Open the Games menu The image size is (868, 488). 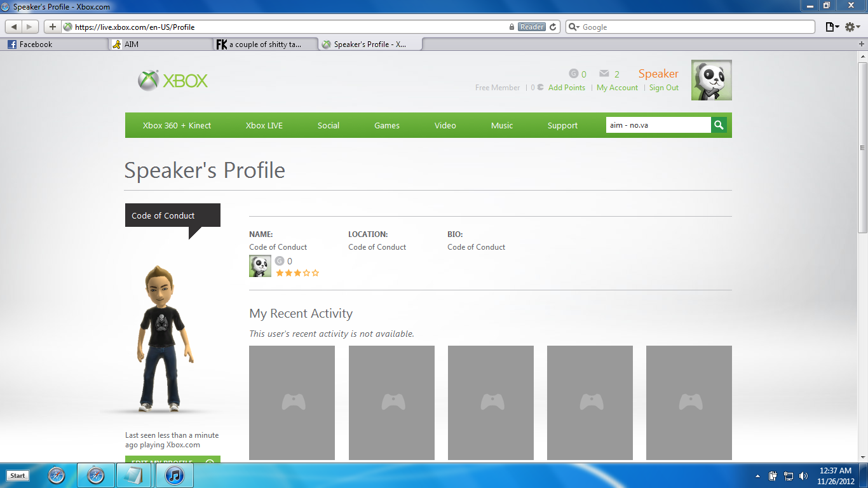[387, 125]
